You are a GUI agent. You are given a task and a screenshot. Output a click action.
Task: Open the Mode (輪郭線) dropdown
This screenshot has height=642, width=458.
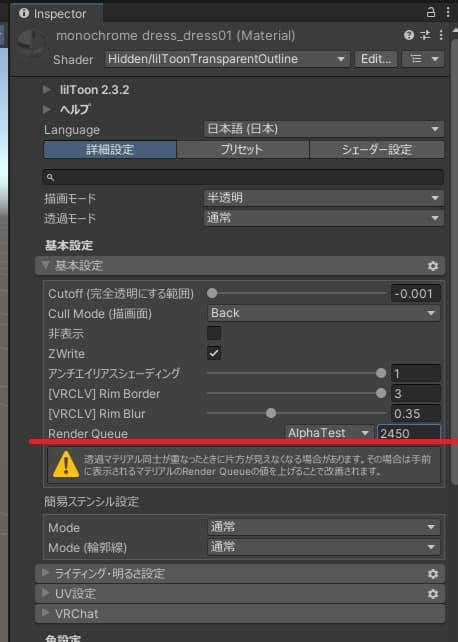323,547
